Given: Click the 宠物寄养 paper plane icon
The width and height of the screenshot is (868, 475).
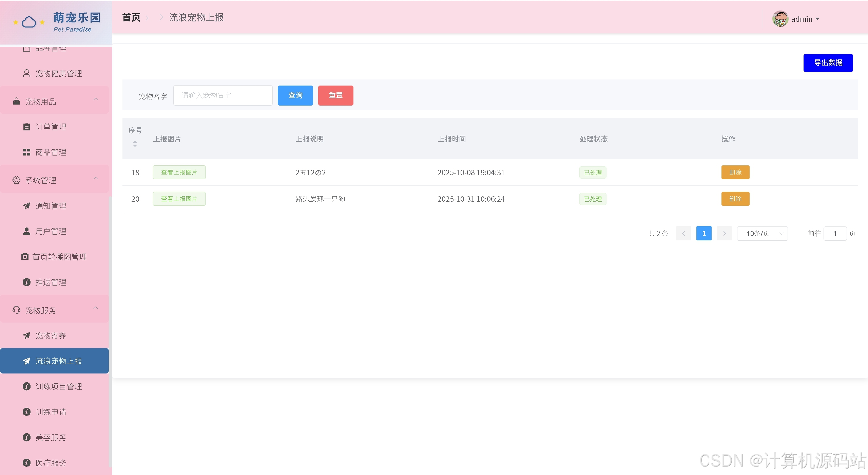Looking at the screenshot, I should coord(26,335).
